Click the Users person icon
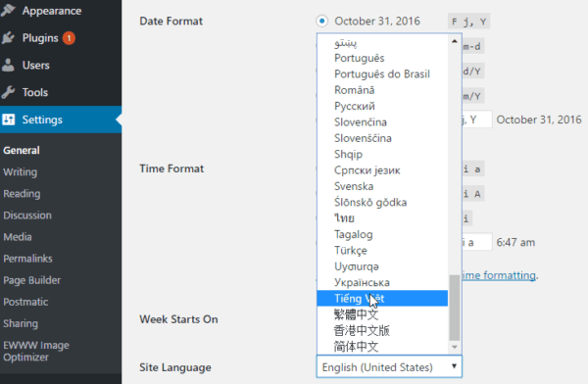 pyautogui.click(x=8, y=66)
